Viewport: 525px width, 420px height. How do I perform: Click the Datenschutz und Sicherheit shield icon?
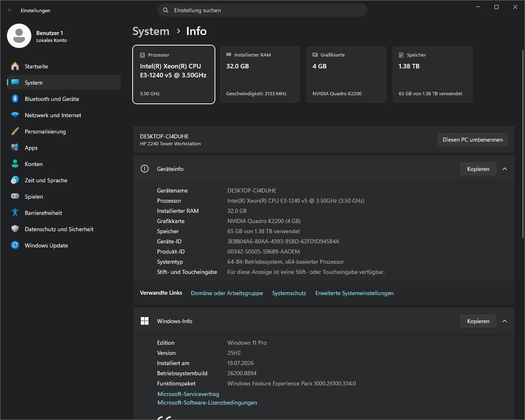(x=15, y=229)
